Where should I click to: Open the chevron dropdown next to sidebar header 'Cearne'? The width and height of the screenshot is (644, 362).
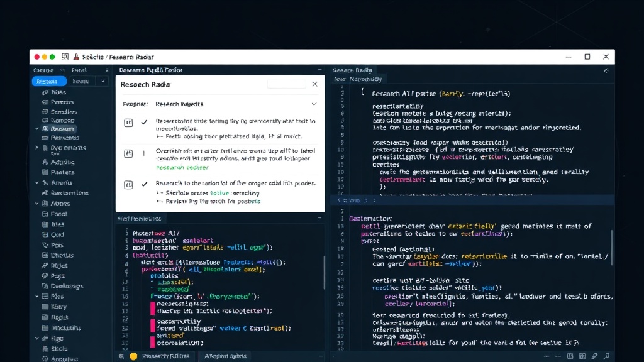tap(62, 70)
